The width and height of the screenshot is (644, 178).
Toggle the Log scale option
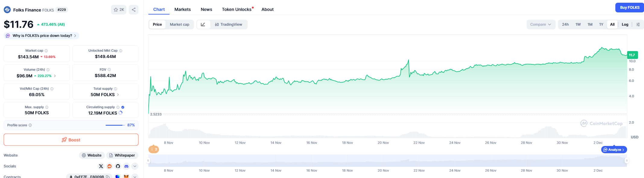click(x=625, y=24)
